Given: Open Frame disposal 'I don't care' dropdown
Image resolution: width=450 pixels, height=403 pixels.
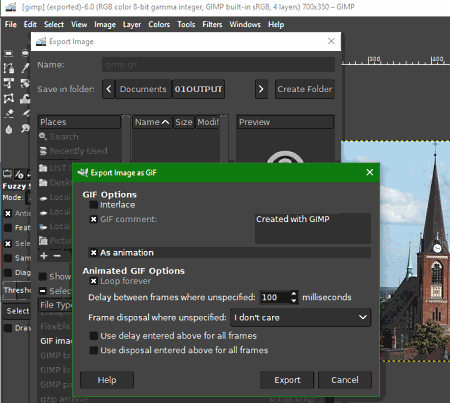Looking at the screenshot, I should coord(300,318).
